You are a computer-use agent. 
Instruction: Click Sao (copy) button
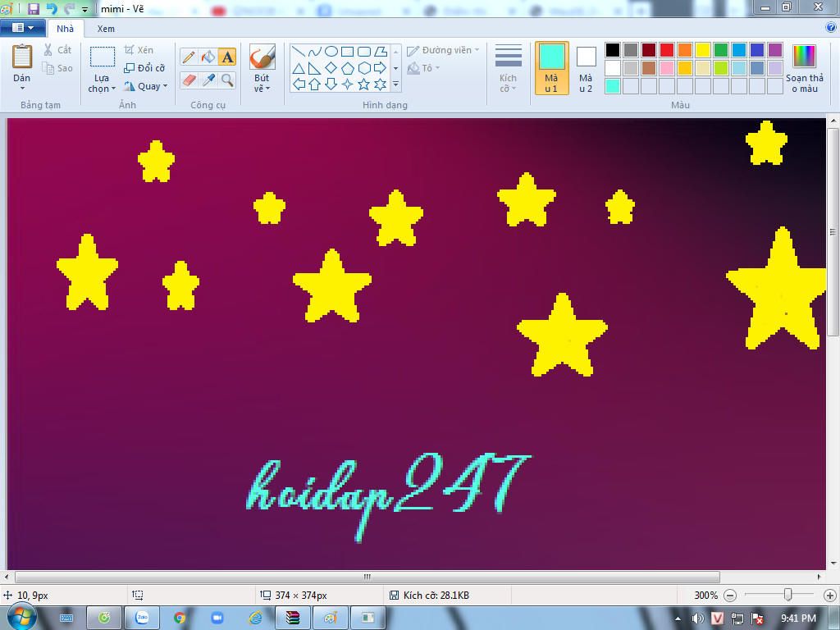click(58, 68)
